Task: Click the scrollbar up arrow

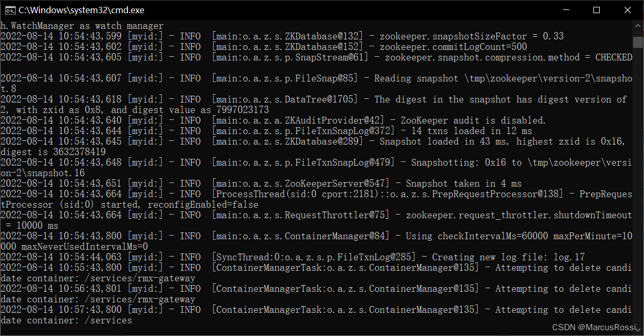Action: coord(637,25)
